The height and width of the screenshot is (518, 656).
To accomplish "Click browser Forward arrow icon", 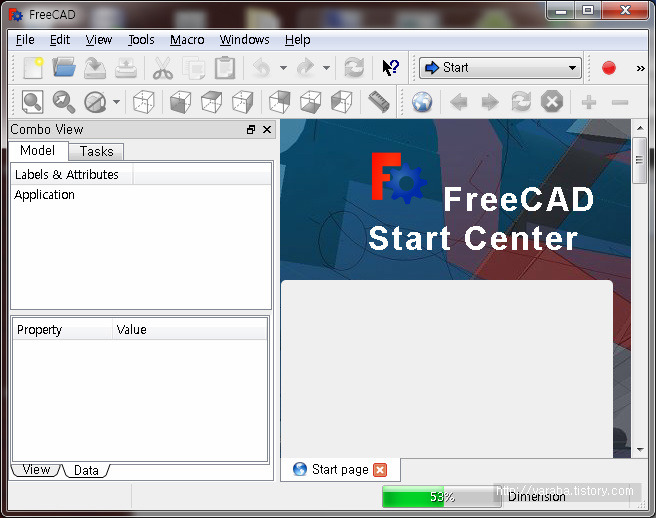I will [x=490, y=102].
